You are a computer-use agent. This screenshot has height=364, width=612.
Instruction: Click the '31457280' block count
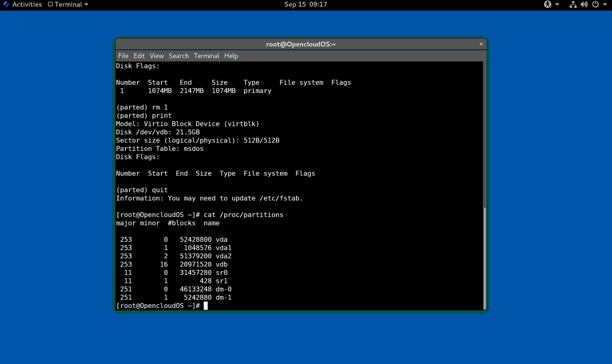[x=195, y=273]
